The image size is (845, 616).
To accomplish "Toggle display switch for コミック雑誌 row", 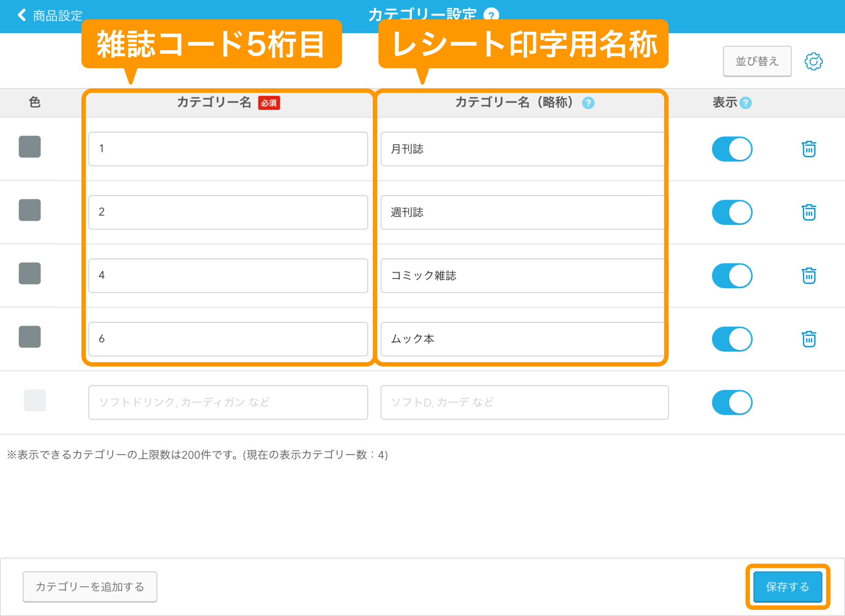I will [x=732, y=276].
